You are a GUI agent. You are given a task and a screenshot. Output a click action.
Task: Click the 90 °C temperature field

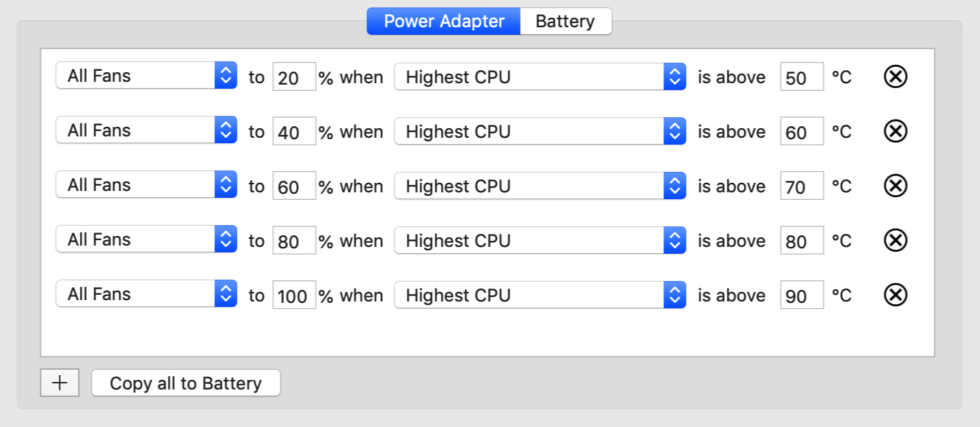[801, 295]
